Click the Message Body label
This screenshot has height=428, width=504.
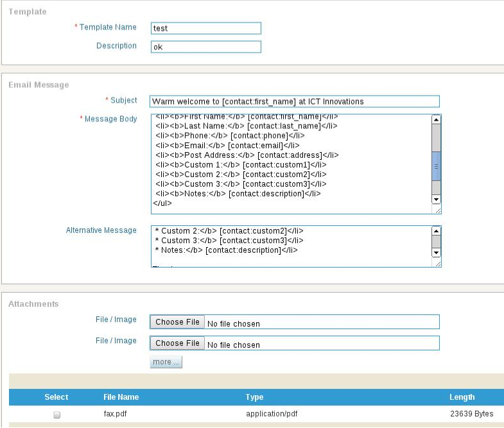110,119
